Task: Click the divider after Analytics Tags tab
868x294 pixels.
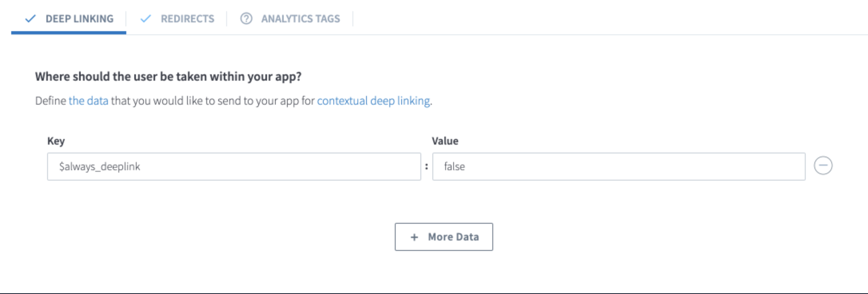Action: point(353,19)
